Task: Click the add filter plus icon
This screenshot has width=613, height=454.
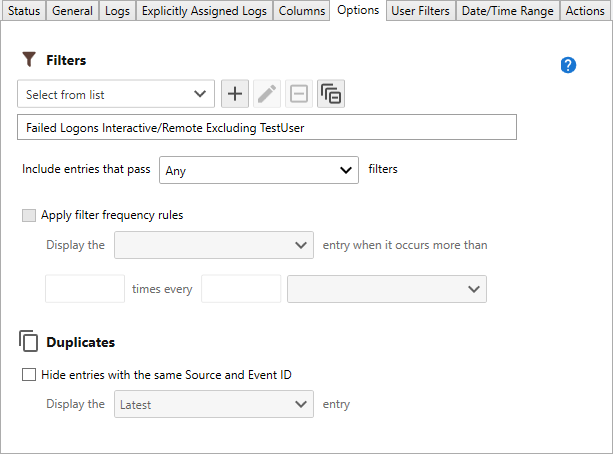Action: 235,95
